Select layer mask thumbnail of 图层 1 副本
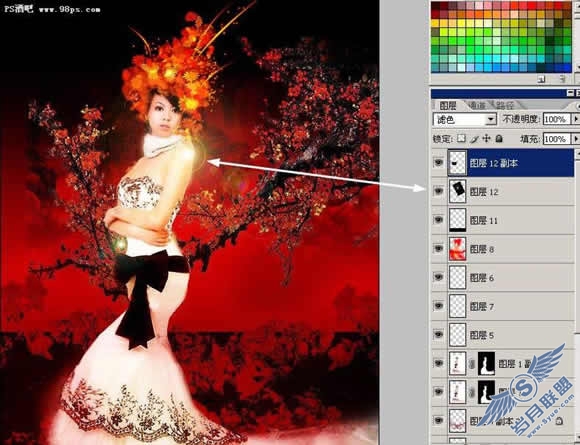Image resolution: width=580 pixels, height=445 pixels. (x=486, y=363)
